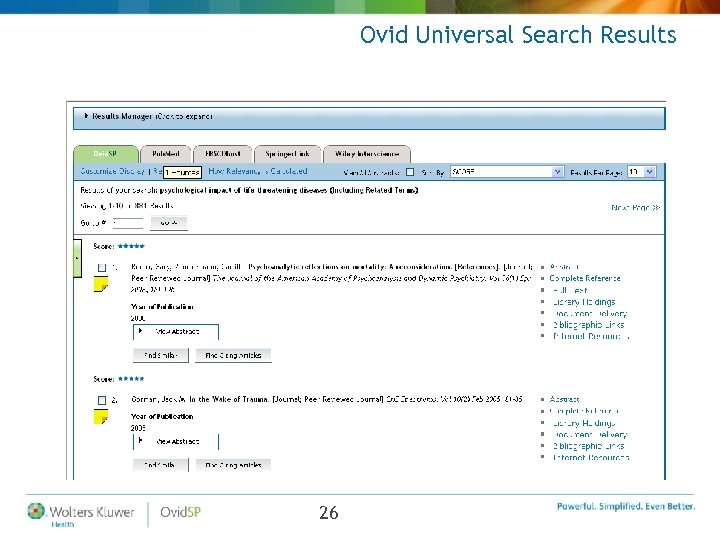Open Internet Resources for result 2

pyautogui.click(x=591, y=457)
